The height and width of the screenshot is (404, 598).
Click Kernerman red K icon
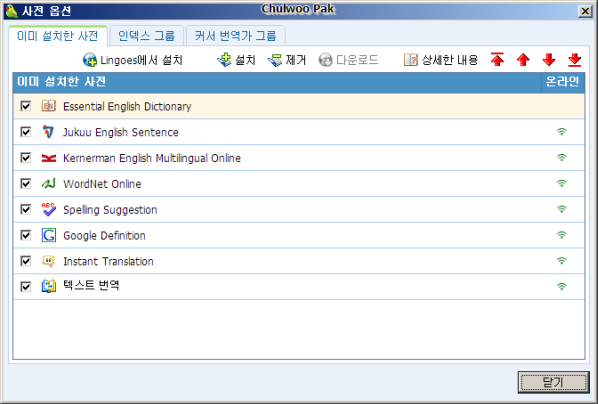(48, 158)
